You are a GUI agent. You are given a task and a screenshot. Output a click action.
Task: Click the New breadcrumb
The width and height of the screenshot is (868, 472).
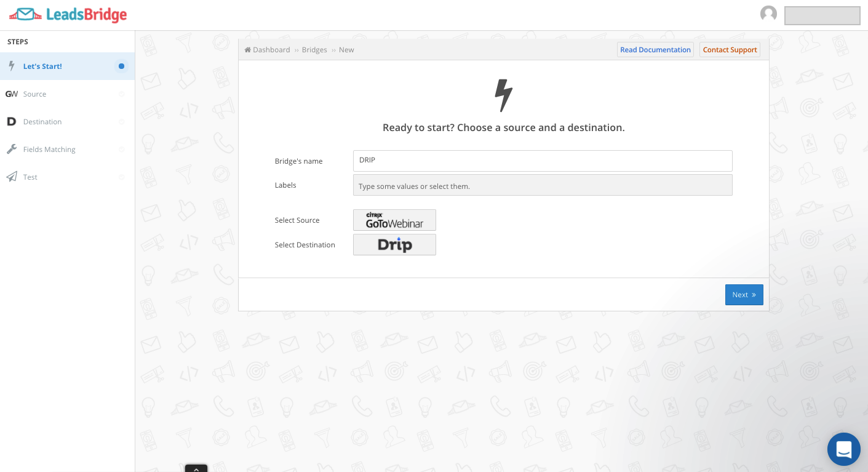[x=346, y=50]
